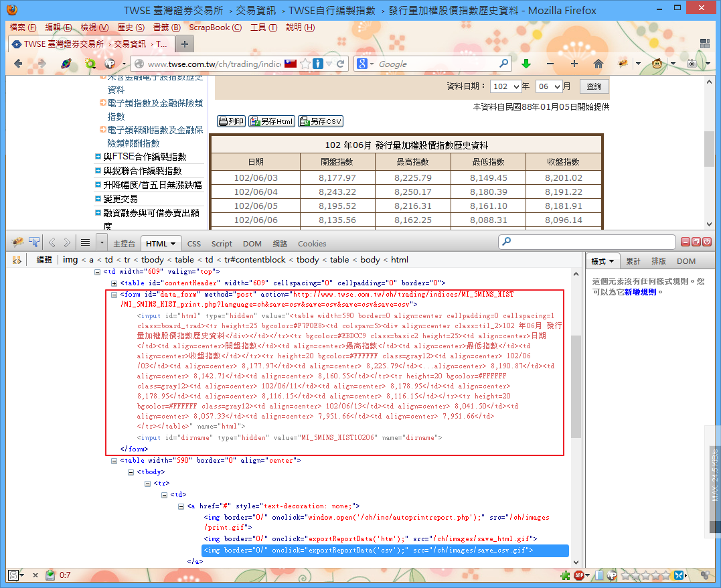Click the tr#contentblock breadcrumb
The height and width of the screenshot is (588, 721).
(x=255, y=260)
